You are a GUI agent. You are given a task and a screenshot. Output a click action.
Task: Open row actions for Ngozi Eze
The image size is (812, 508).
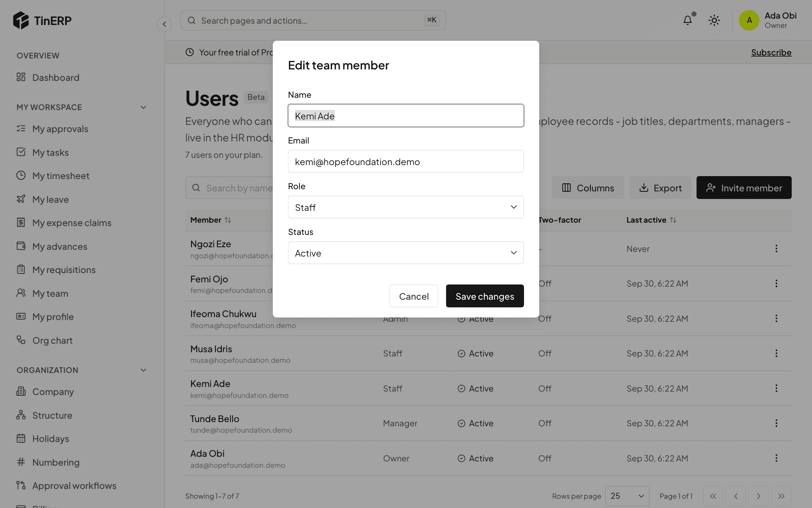pos(776,248)
